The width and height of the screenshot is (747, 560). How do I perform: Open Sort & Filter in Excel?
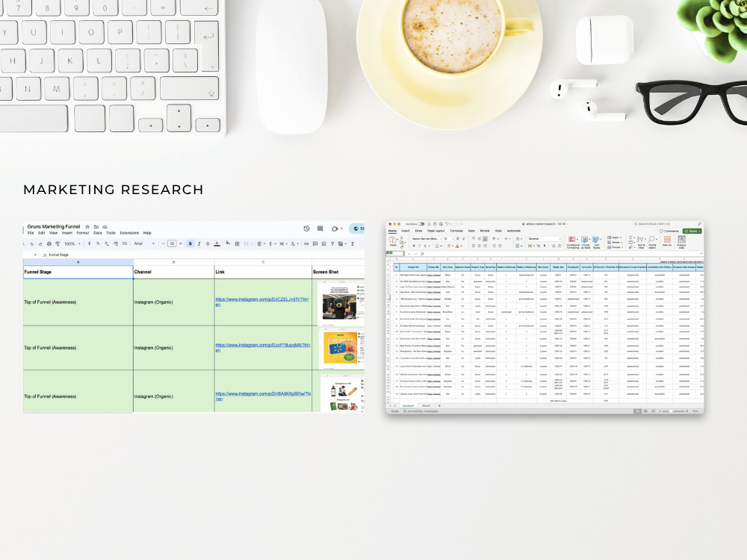[x=641, y=243]
